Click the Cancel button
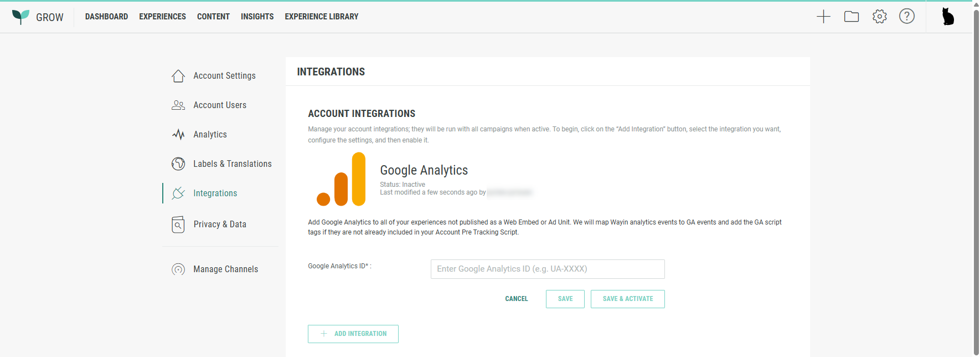The width and height of the screenshot is (980, 357). pyautogui.click(x=516, y=299)
